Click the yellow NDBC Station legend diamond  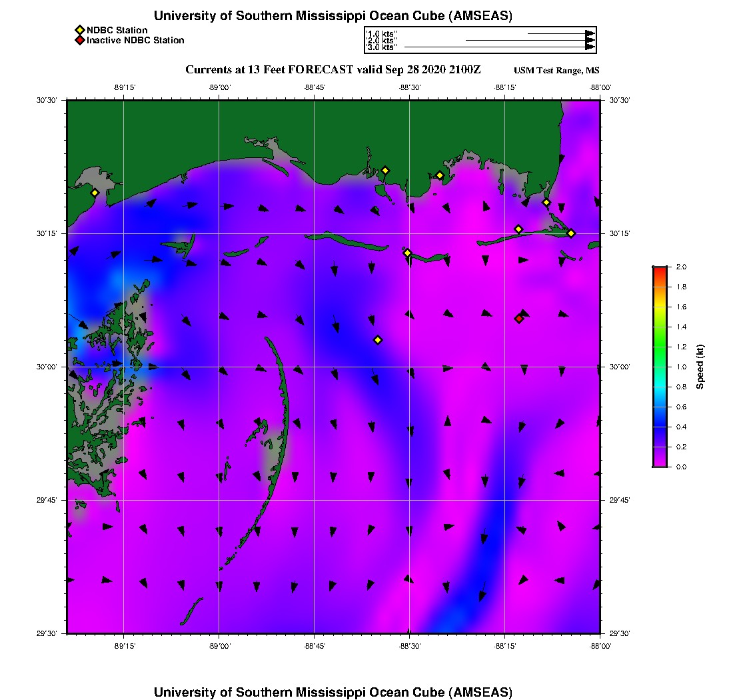[x=79, y=30]
